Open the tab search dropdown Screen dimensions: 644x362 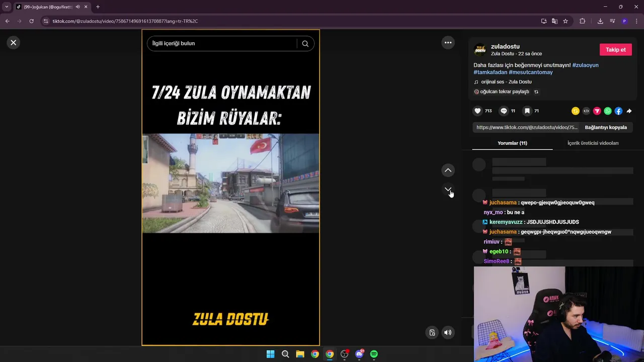7,7
